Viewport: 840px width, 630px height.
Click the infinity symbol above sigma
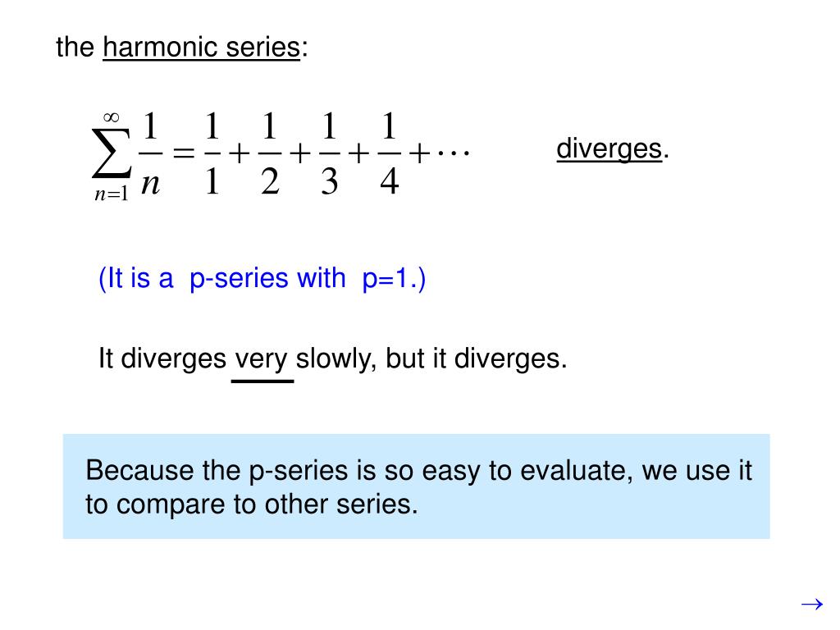tap(112, 117)
